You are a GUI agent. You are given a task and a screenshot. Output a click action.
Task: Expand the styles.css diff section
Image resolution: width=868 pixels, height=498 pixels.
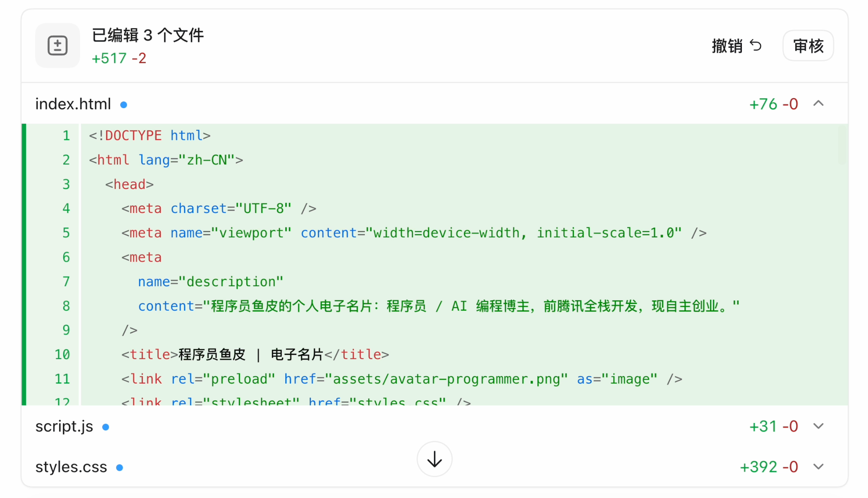click(818, 467)
